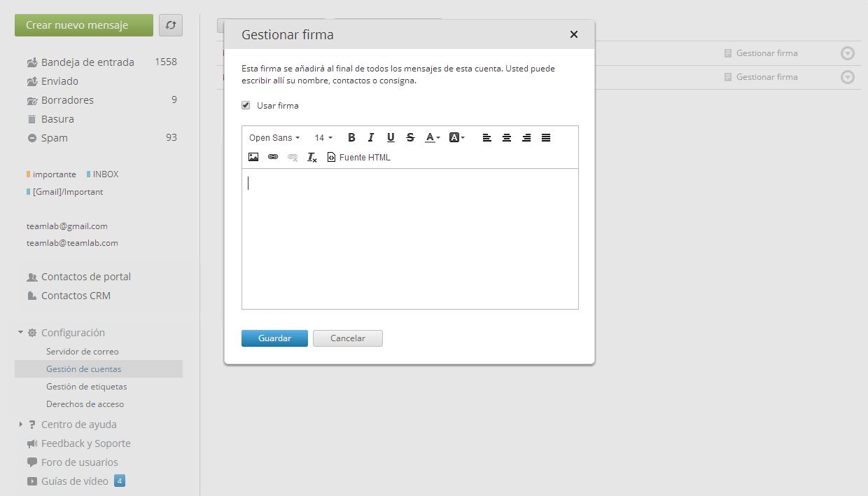Screen dimensions: 868x496
Task: Uncheck the Usar firma checkbox
Action: click(x=246, y=105)
